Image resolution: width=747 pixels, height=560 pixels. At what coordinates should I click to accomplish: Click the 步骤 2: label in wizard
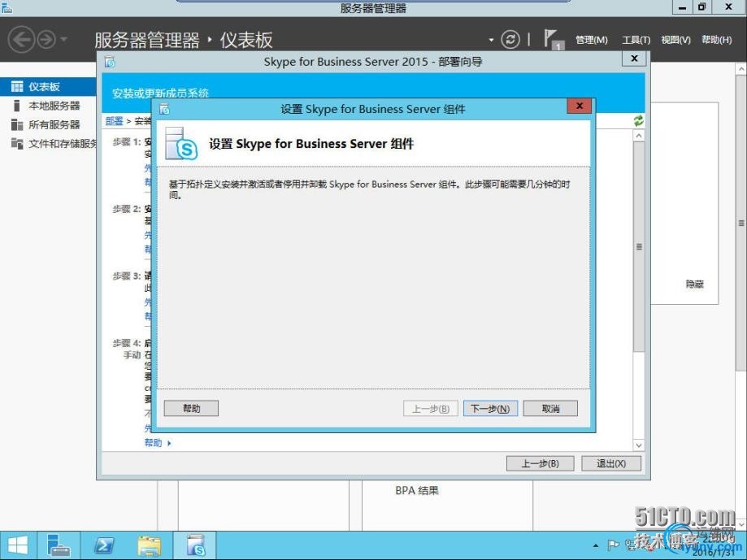[x=127, y=209]
